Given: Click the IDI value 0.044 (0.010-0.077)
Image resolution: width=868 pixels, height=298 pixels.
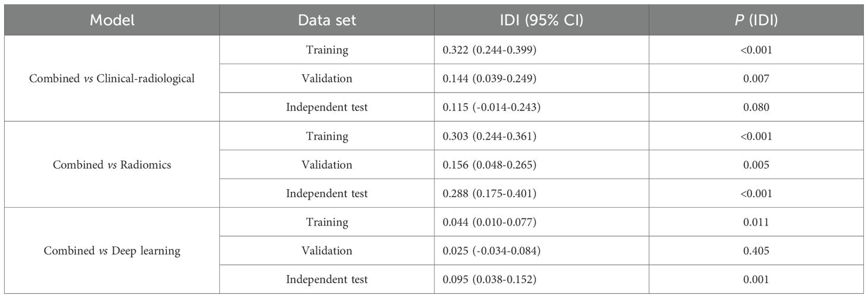Looking at the screenshot, I should (x=490, y=222).
